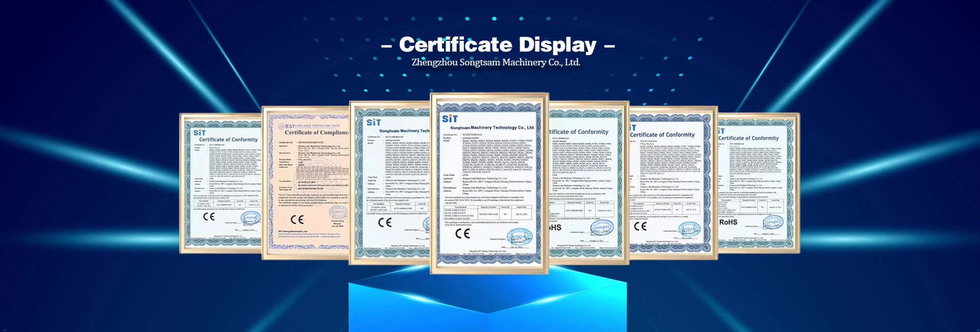980x332 pixels.
Task: Click the "Certificate Display" heading
Action: click(498, 45)
